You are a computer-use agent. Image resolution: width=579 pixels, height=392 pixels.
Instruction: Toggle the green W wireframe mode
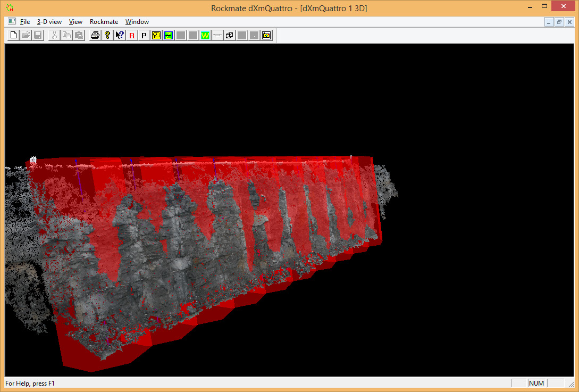pyautogui.click(x=205, y=35)
